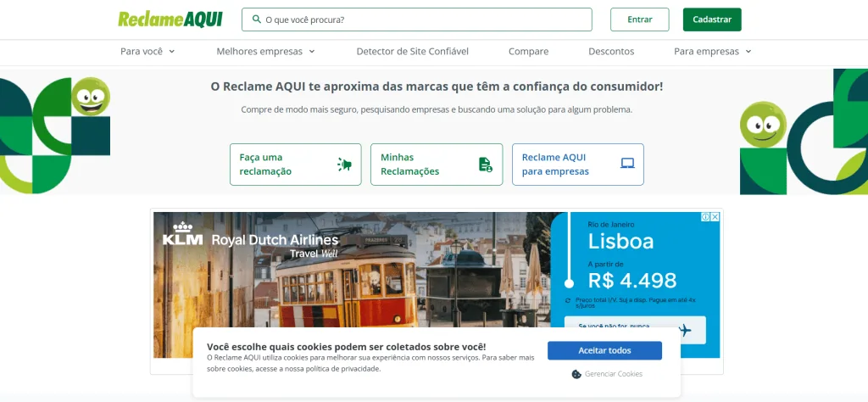Click the ad info icon on KLM banner
Screen dimensions: 868x402
[706, 217]
